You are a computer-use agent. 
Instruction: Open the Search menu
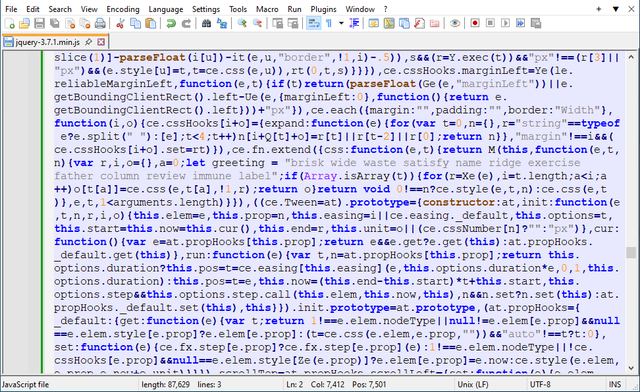60,9
